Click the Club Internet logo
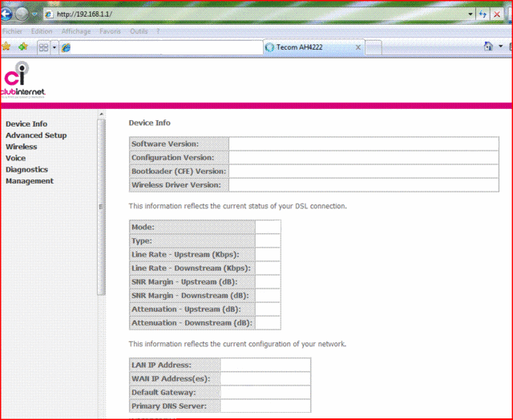The height and width of the screenshot is (420, 513). click(x=22, y=79)
